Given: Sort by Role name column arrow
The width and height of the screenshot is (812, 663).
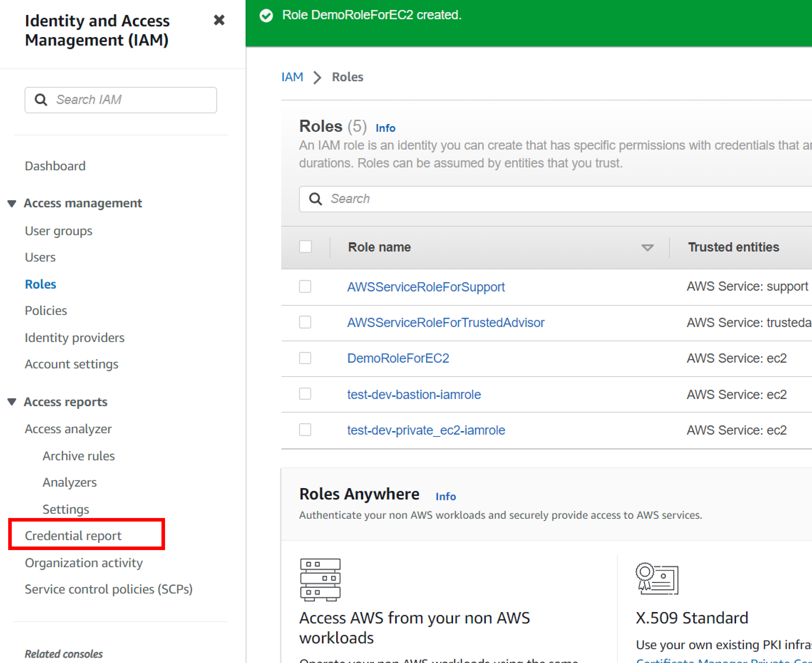Looking at the screenshot, I should pyautogui.click(x=647, y=248).
